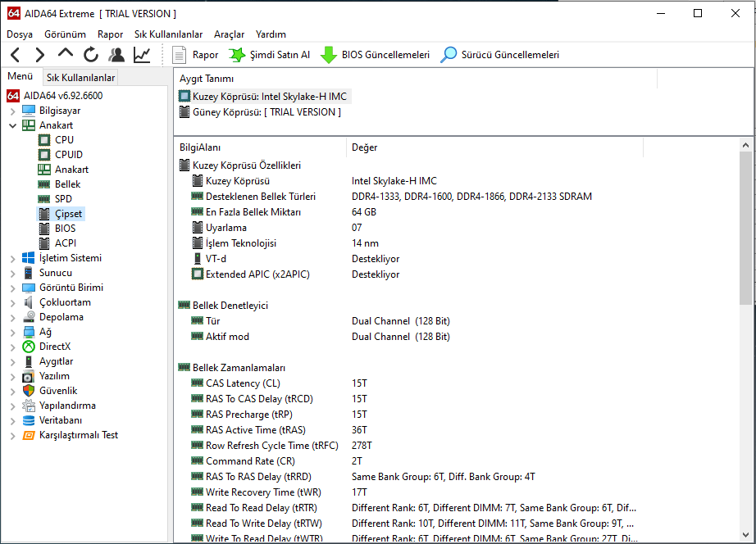Click the Aygıt Tanımı column header
Viewport: 756px width, 544px height.
[415, 79]
